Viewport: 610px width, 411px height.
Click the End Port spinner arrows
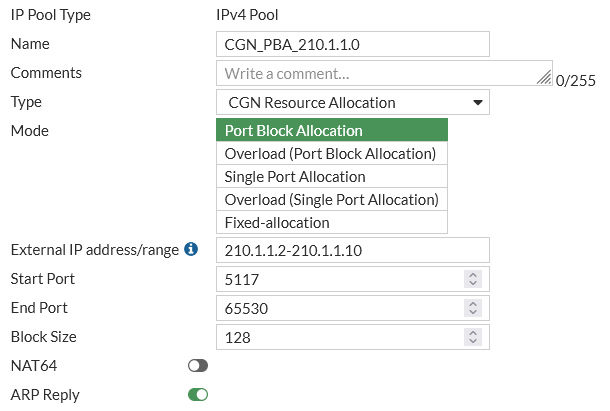(x=474, y=308)
